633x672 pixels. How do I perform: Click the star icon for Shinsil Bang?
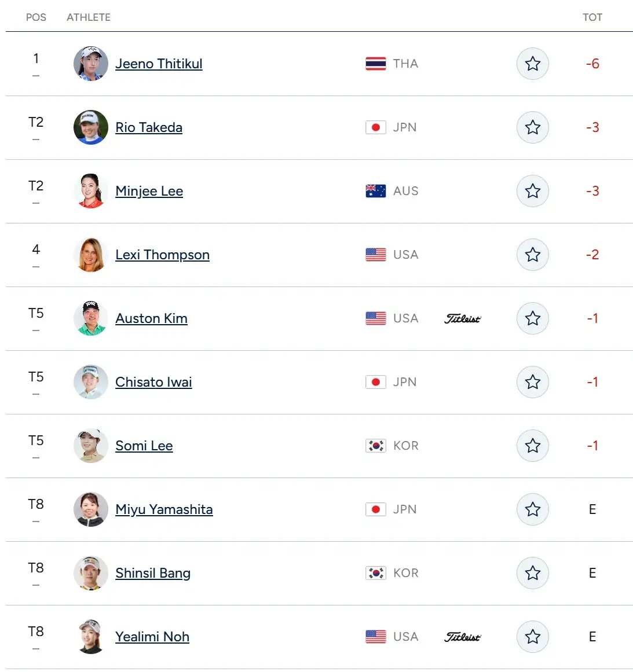click(x=533, y=573)
